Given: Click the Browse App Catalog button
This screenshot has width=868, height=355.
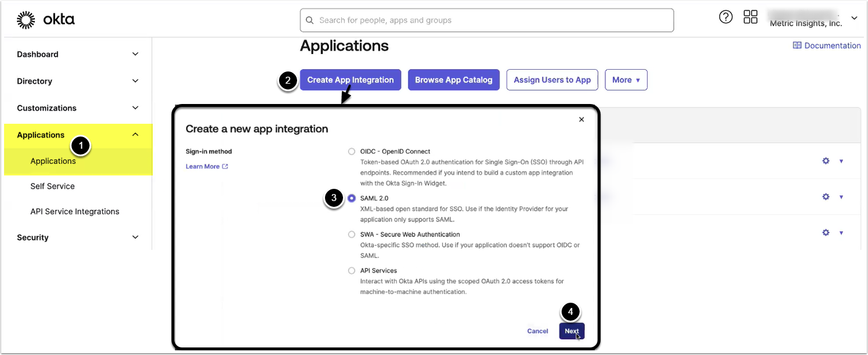Looking at the screenshot, I should tap(453, 80).
